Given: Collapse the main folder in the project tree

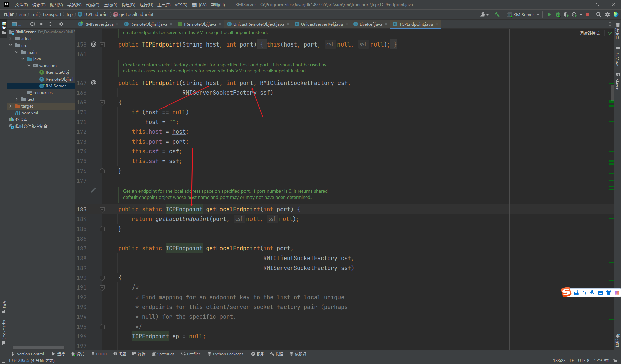Looking at the screenshot, I should click(x=17, y=52).
